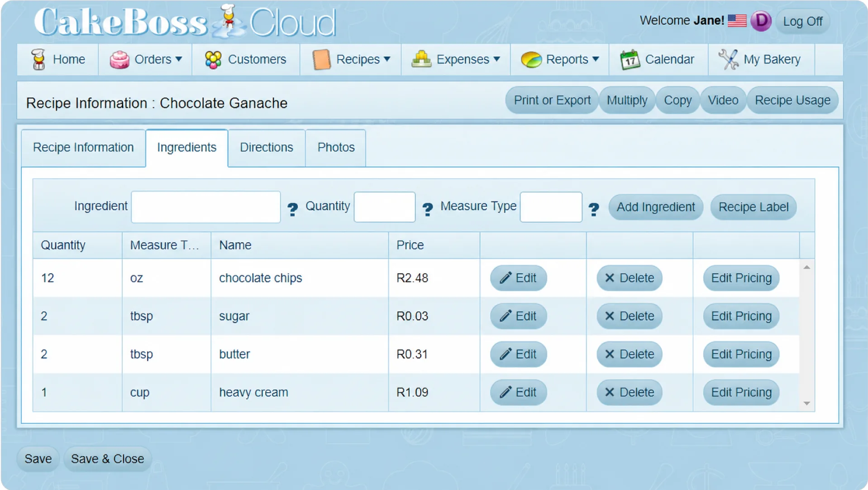Click the Add Ingredient button
Viewport: 868px width, 490px height.
(656, 207)
